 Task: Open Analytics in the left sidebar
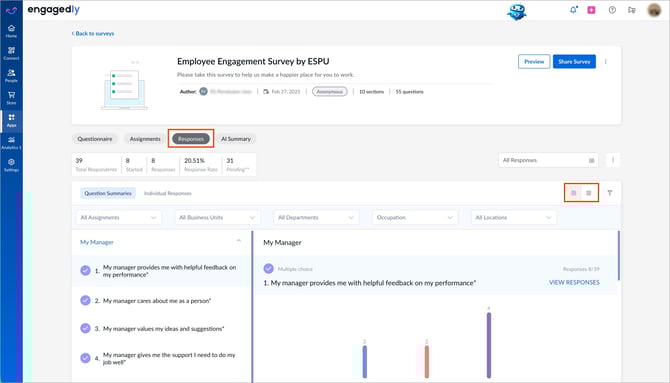[x=12, y=142]
